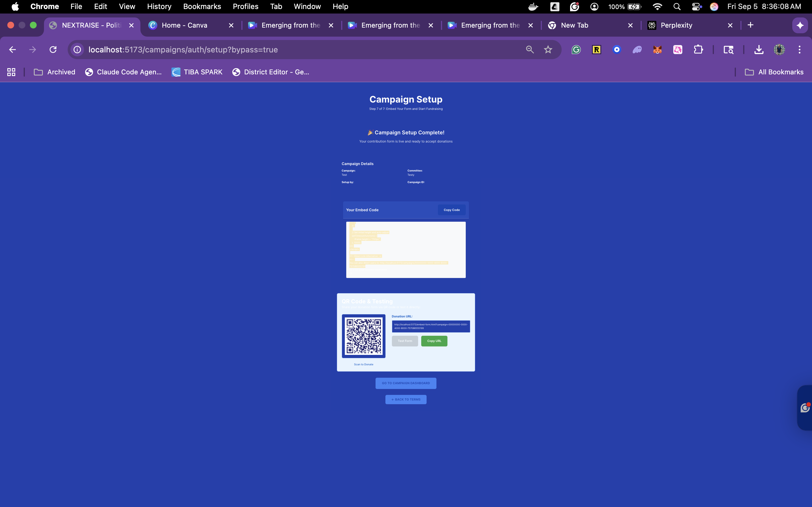The image size is (812, 507).
Task: Click Go To Campaign Dashboard button
Action: coord(406,383)
